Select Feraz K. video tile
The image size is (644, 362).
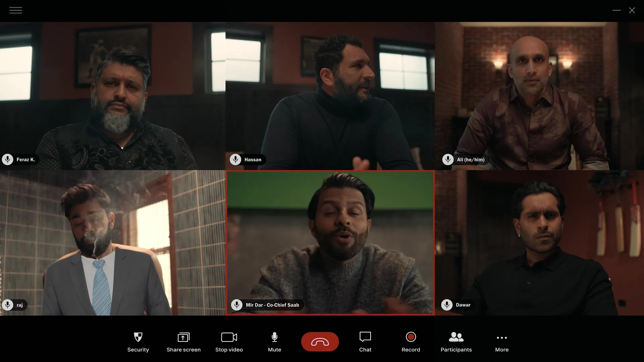click(113, 96)
